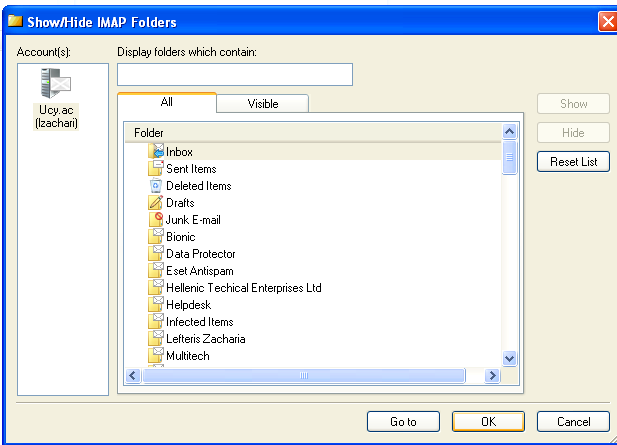
Task: Click the Inbox folder icon
Action: [156, 151]
